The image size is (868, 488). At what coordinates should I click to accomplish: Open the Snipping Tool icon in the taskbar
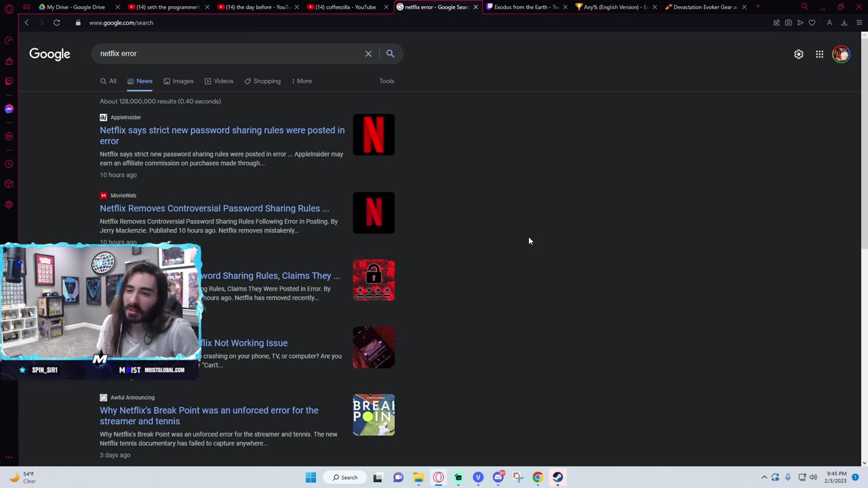(518, 477)
